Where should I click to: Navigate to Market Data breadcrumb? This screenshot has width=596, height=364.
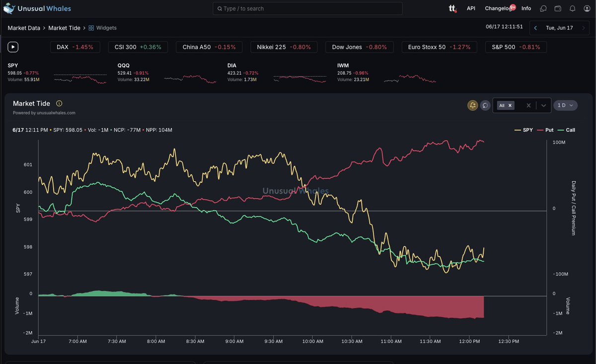(24, 28)
